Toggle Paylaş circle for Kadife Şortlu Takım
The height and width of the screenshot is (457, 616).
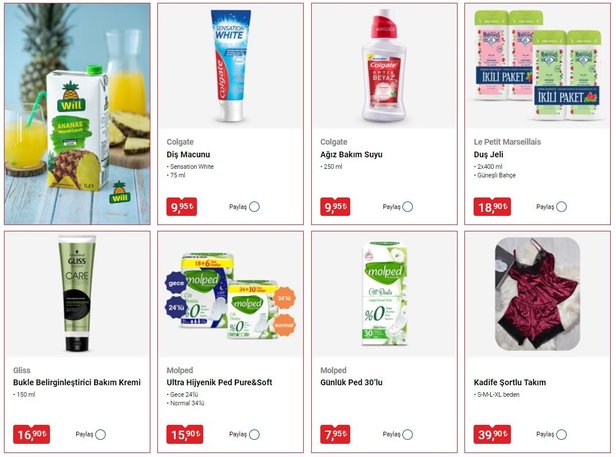click(x=561, y=434)
